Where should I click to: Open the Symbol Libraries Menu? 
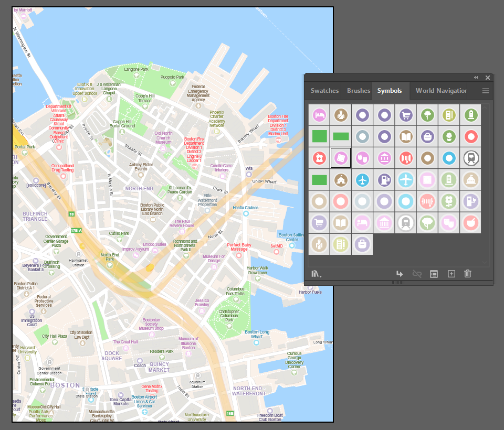click(x=314, y=273)
